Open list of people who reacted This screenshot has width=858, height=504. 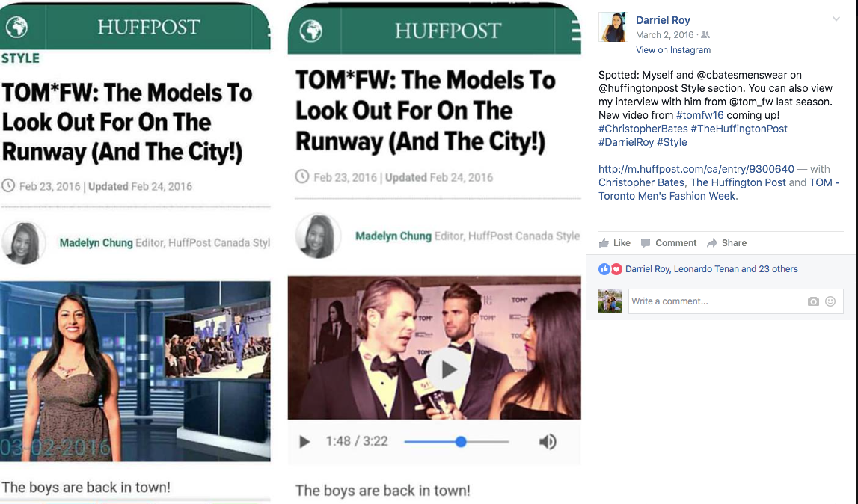pos(711,269)
